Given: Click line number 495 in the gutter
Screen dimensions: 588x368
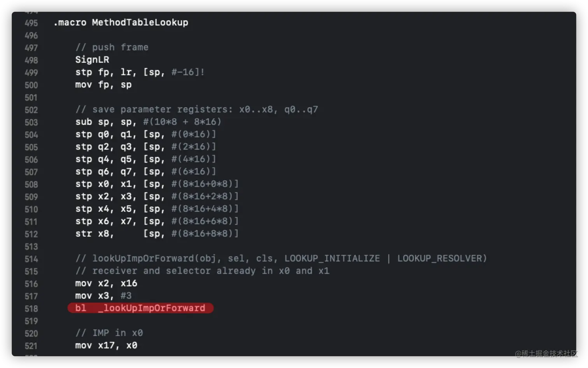Looking at the screenshot, I should (31, 23).
